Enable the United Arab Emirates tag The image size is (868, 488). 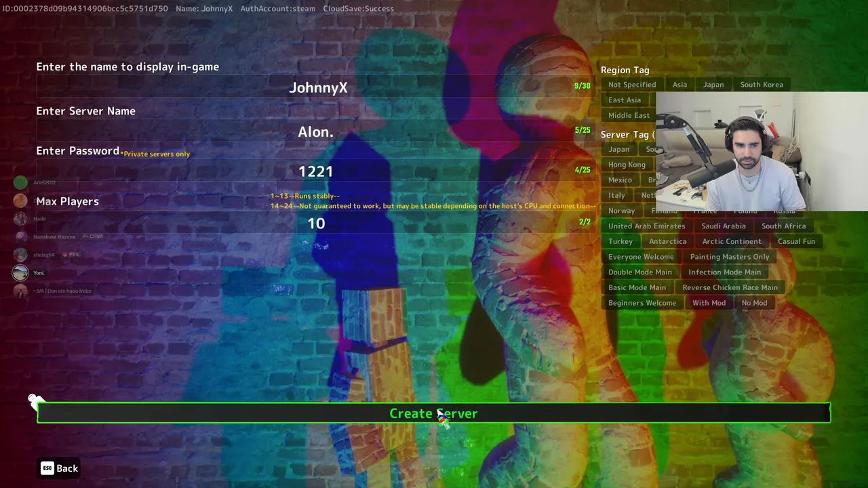tap(646, 226)
